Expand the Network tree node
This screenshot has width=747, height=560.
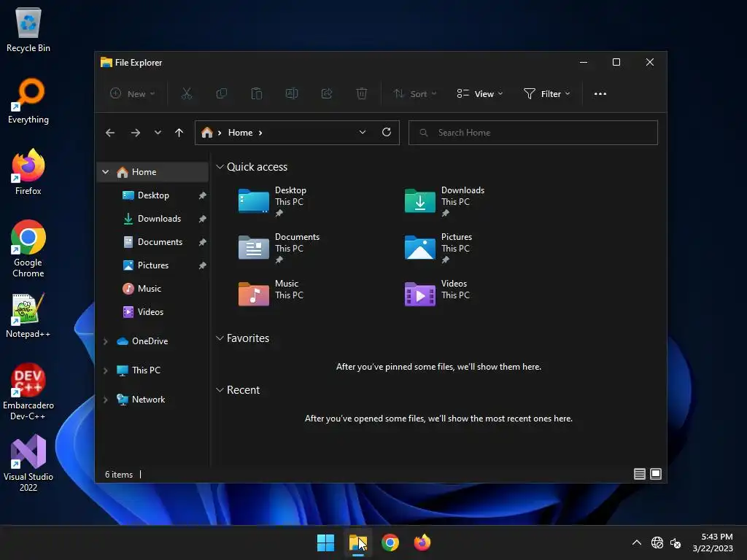(106, 400)
